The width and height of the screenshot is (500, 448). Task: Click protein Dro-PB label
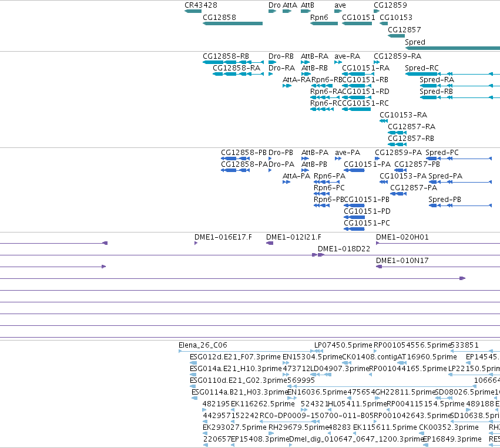pyautogui.click(x=281, y=153)
